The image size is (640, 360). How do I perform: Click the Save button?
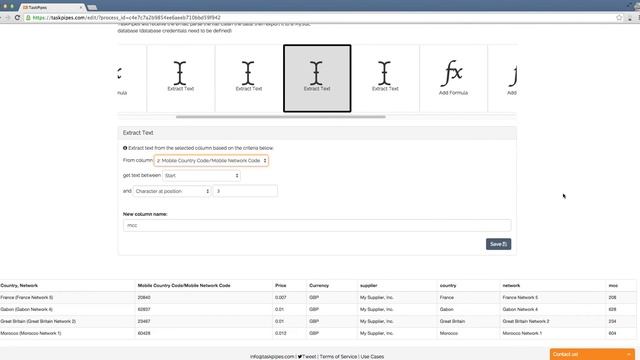click(498, 244)
